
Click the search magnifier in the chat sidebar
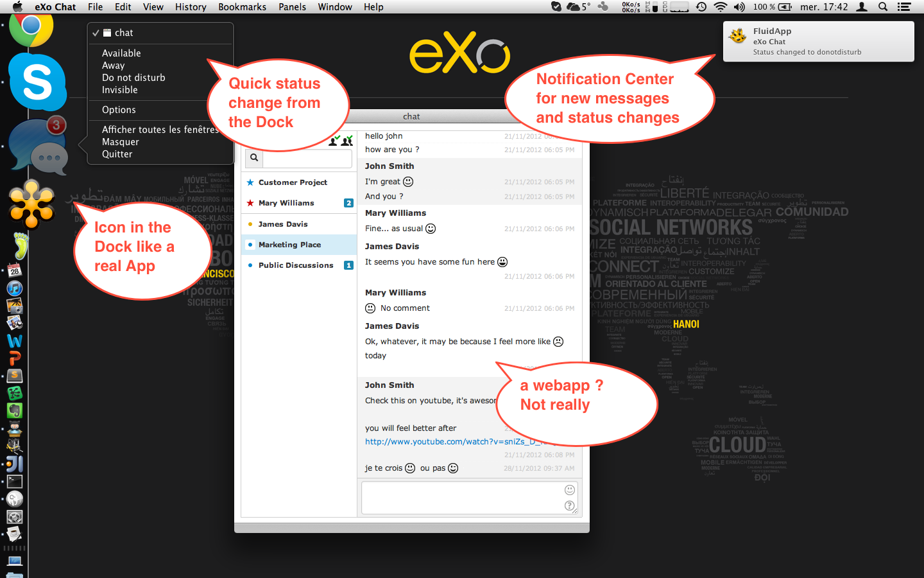pyautogui.click(x=254, y=157)
